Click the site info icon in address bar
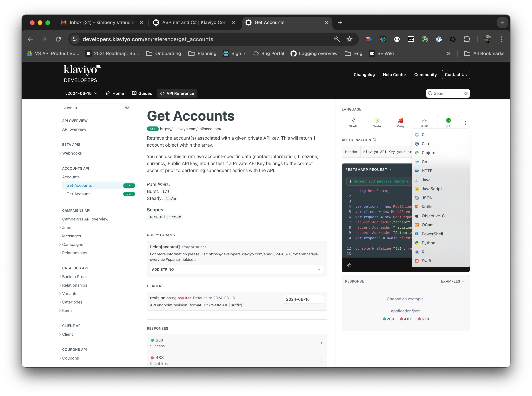532x396 pixels. [x=75, y=39]
